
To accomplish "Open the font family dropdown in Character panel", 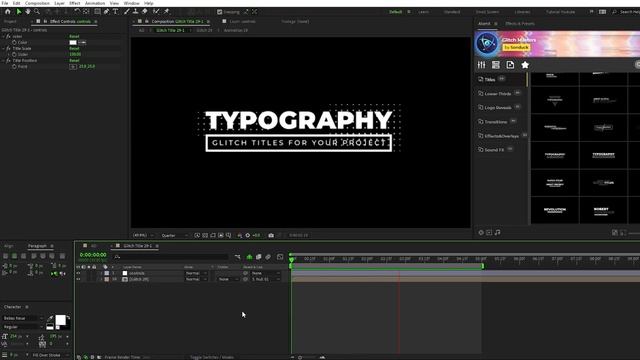I will 22,318.
